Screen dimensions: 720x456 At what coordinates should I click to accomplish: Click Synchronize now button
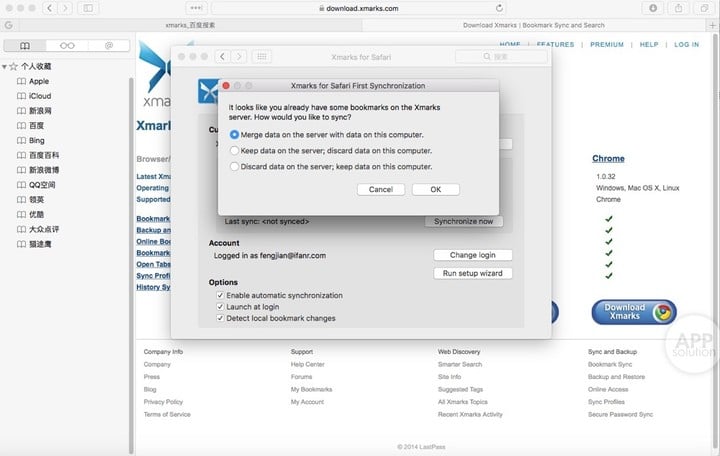pos(463,221)
